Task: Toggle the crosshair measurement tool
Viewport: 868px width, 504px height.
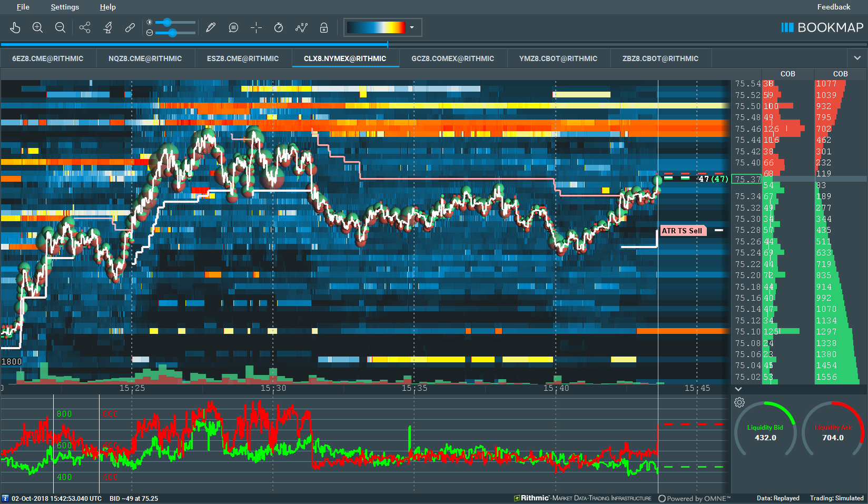Action: click(x=256, y=27)
